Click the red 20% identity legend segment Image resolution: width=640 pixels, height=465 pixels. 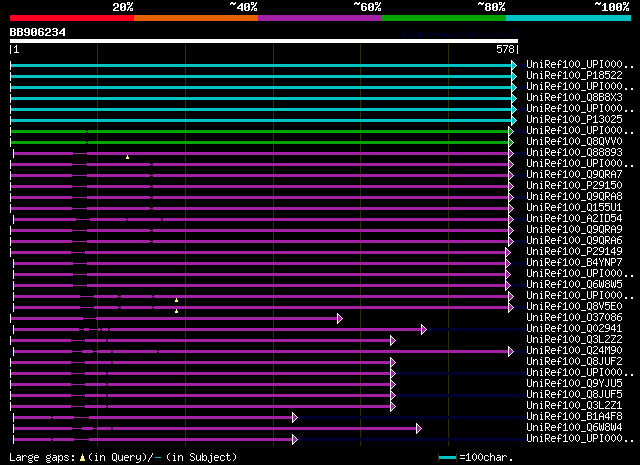tap(72, 18)
